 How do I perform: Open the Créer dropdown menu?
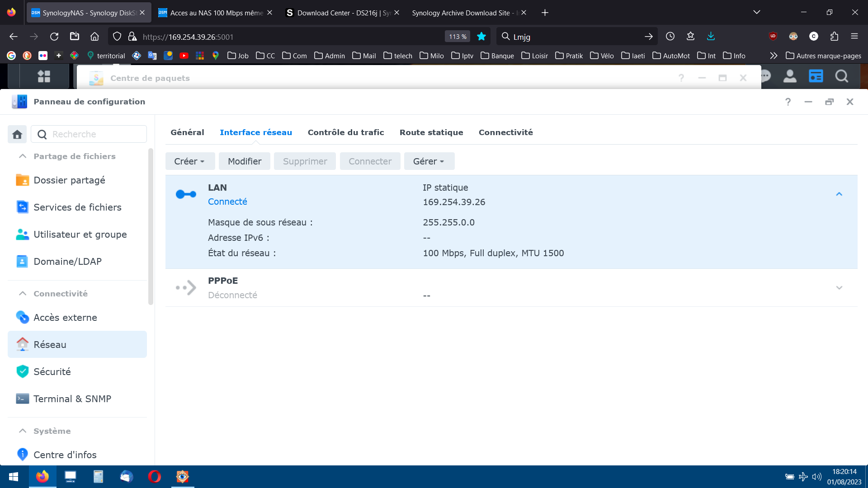(x=189, y=161)
